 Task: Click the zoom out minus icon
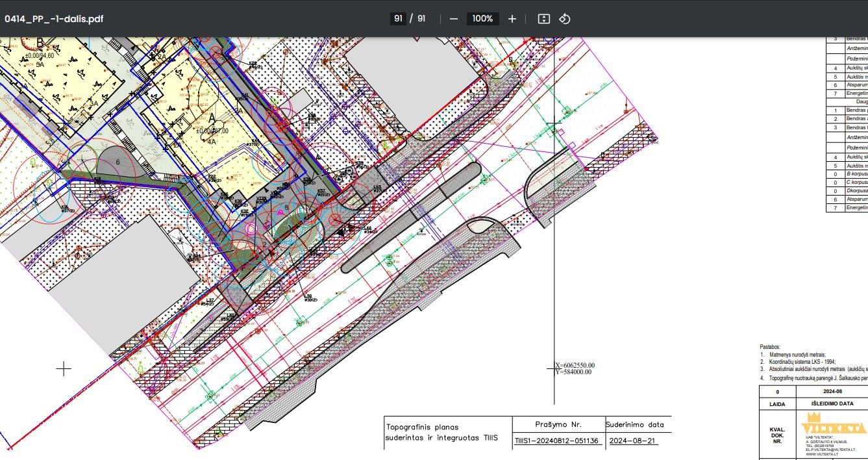(x=454, y=19)
